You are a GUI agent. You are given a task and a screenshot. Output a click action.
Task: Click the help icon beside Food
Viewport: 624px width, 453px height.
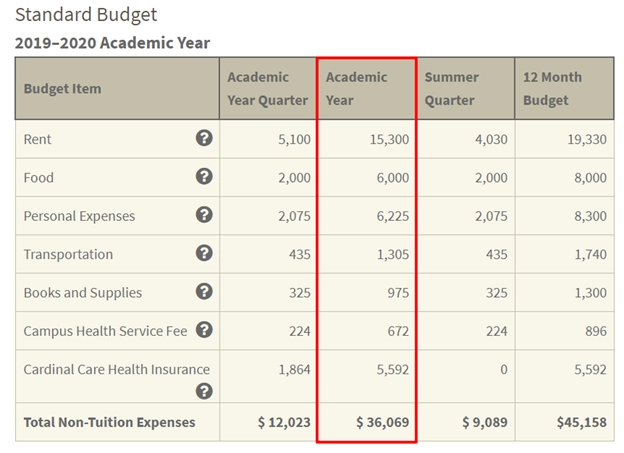pyautogui.click(x=204, y=177)
